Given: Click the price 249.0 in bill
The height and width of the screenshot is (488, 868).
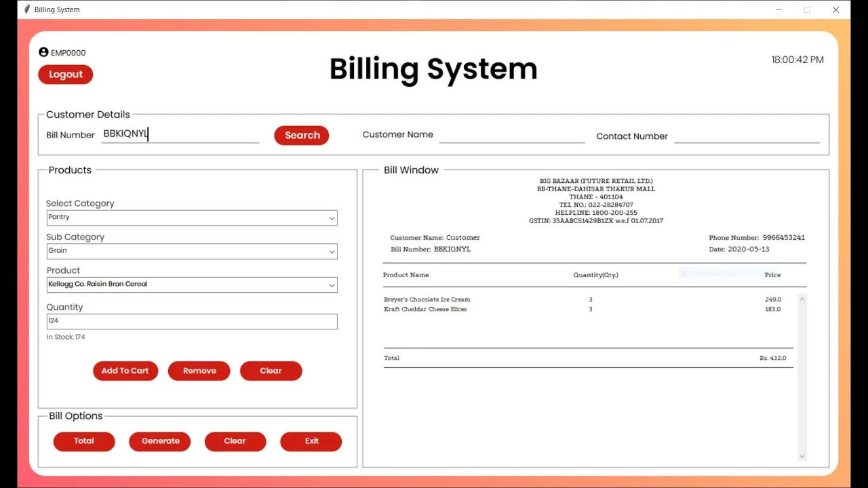Looking at the screenshot, I should click(773, 300).
